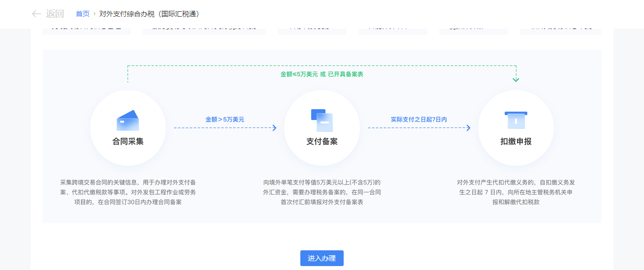Select the 扣缴申报 step label

point(516,142)
